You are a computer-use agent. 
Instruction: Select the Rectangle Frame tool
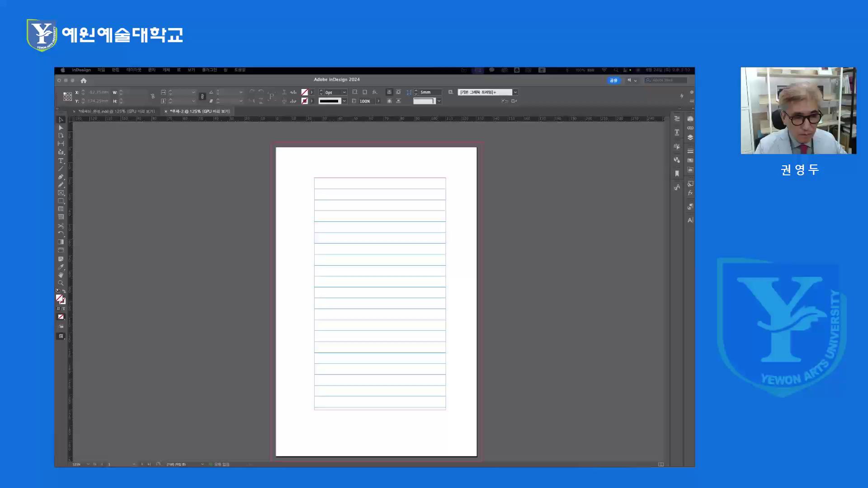61,193
